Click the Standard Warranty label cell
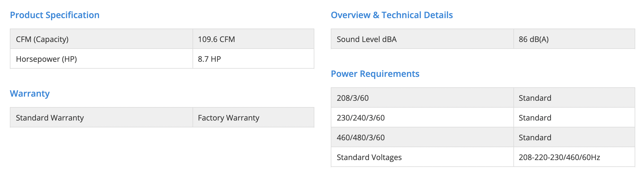Viewport: 644px width, 179px height. pyautogui.click(x=50, y=118)
